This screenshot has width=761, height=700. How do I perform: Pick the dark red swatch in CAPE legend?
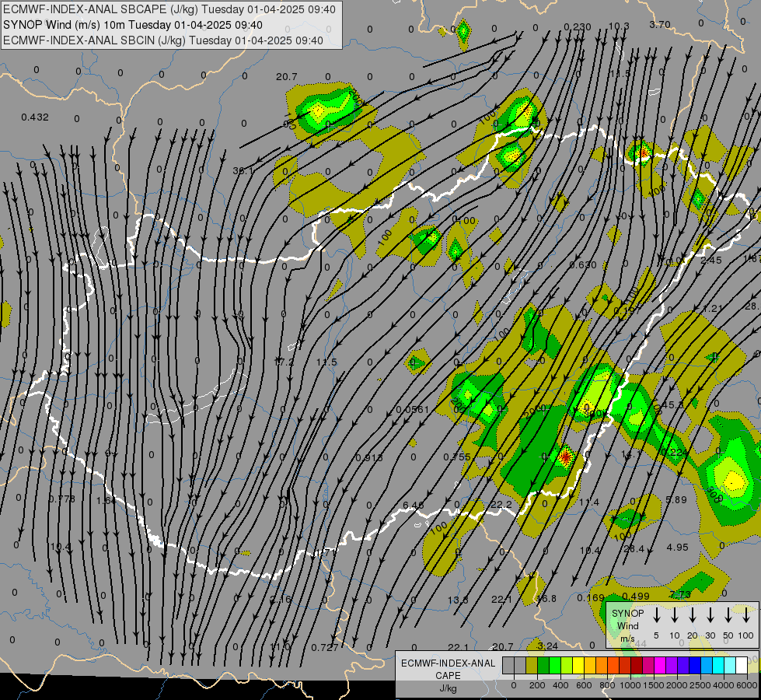pos(637,665)
